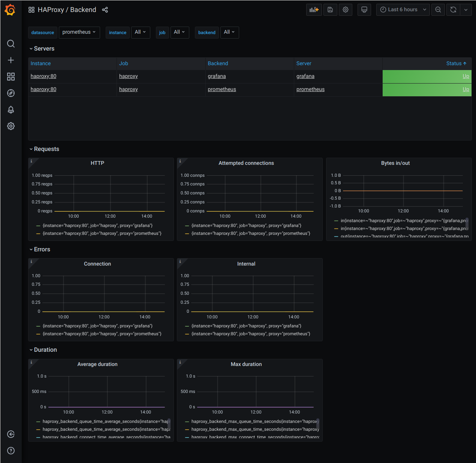476x463 pixels.
Task: Open dashboard settings gear in top bar
Action: [346, 10]
